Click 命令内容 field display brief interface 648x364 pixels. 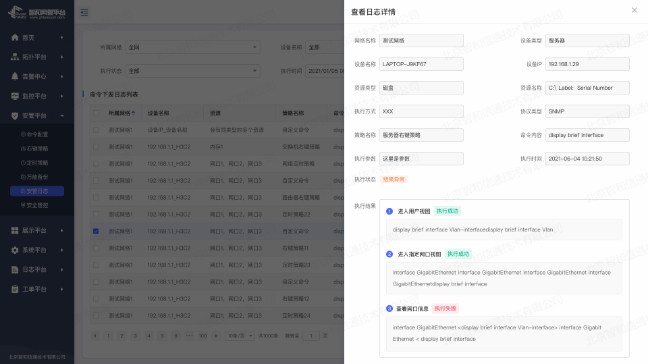[587, 135]
